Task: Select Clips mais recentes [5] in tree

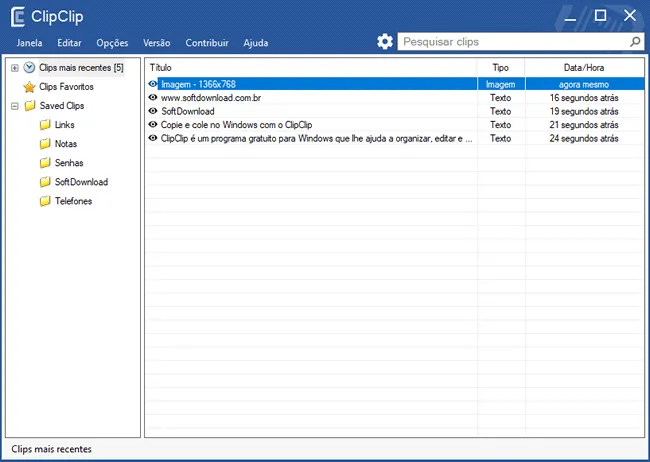Action: (x=81, y=68)
